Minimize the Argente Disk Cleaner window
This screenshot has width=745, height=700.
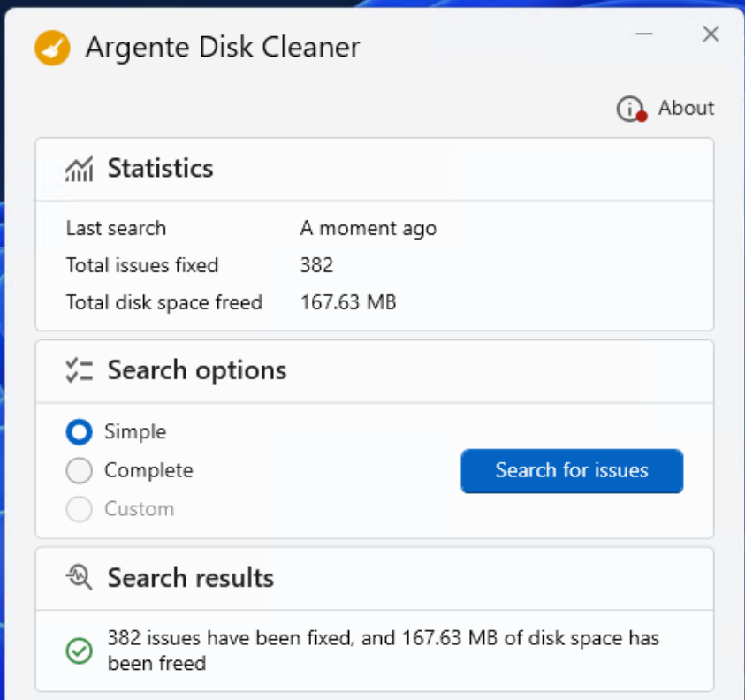click(644, 34)
